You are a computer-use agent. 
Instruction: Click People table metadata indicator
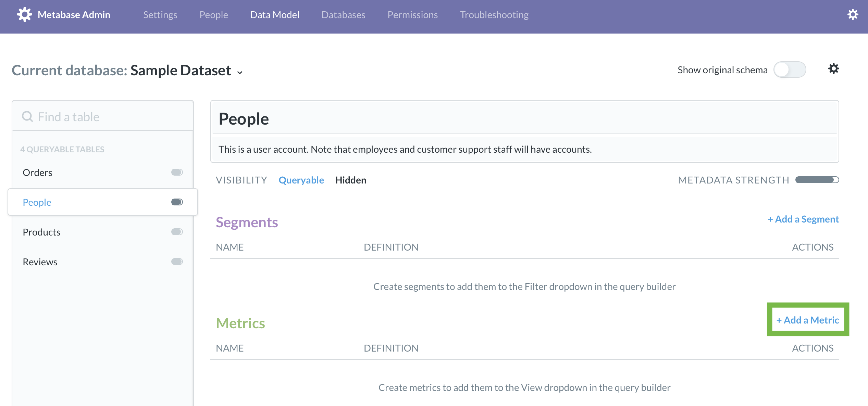pyautogui.click(x=177, y=202)
